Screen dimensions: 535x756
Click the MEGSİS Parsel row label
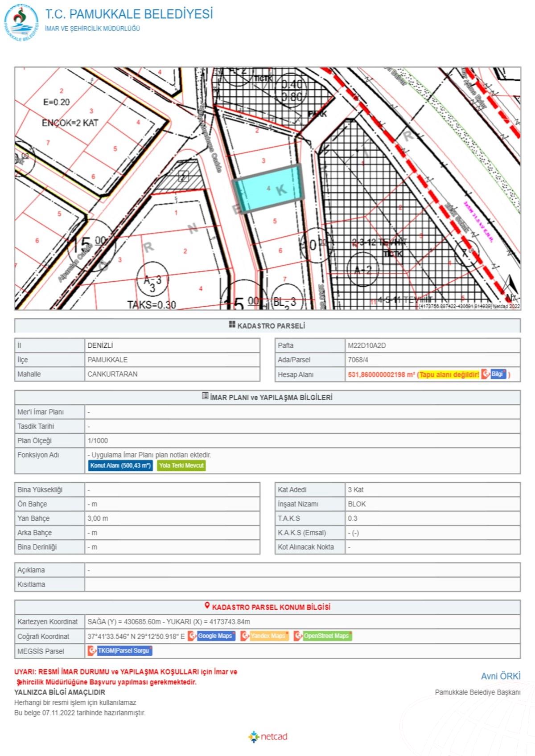(41, 651)
